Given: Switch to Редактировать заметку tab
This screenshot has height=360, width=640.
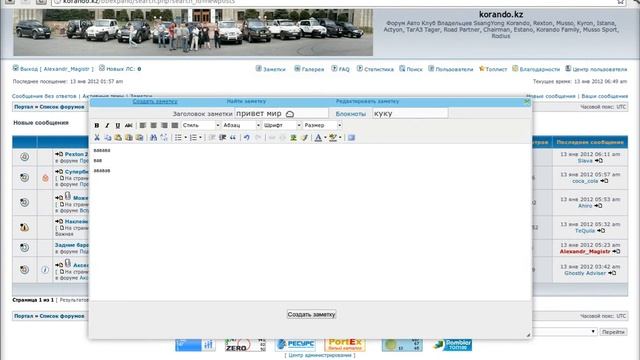Looking at the screenshot, I should [367, 101].
